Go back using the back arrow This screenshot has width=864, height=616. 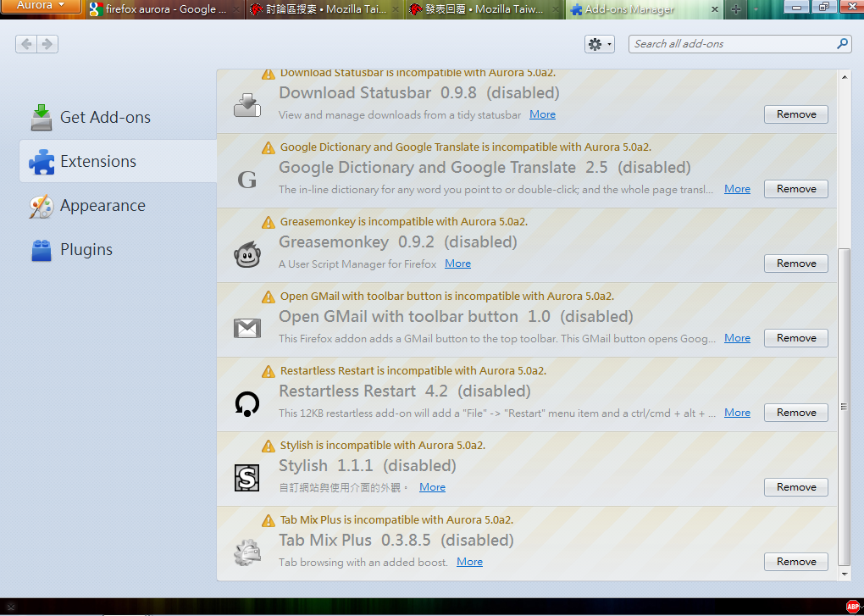tap(26, 44)
